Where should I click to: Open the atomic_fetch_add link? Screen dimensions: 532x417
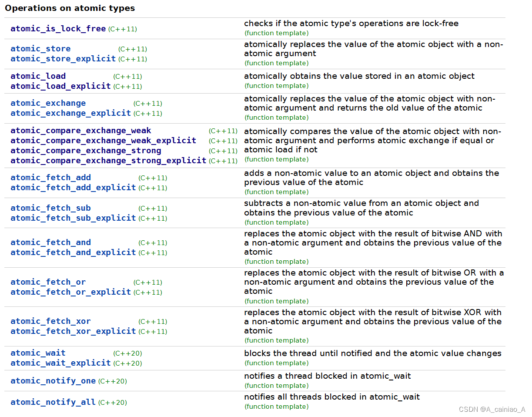(x=51, y=178)
